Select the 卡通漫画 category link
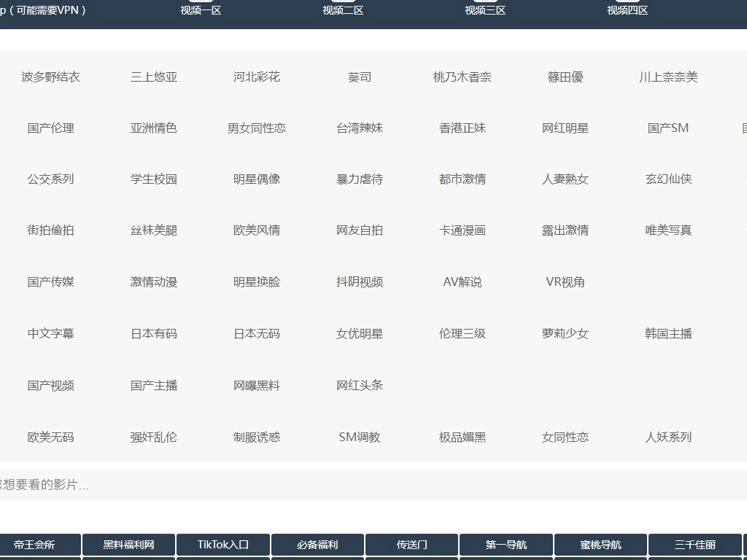The image size is (747, 560). [x=462, y=230]
